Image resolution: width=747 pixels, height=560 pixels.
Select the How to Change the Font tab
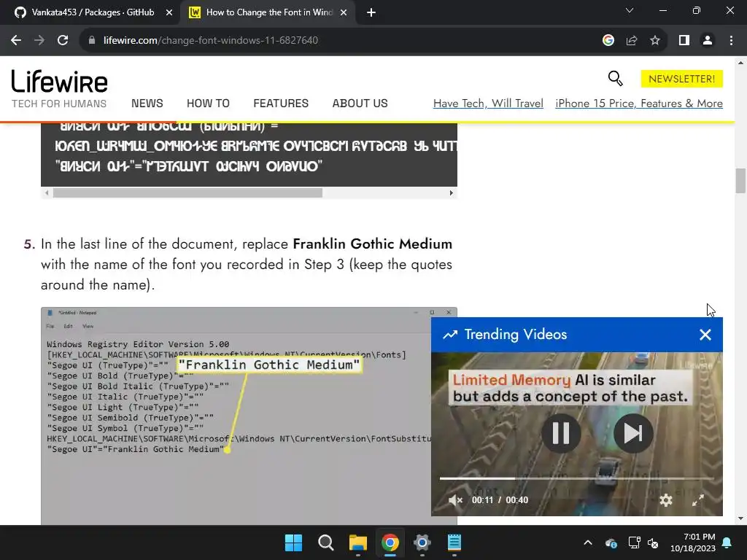coord(268,12)
